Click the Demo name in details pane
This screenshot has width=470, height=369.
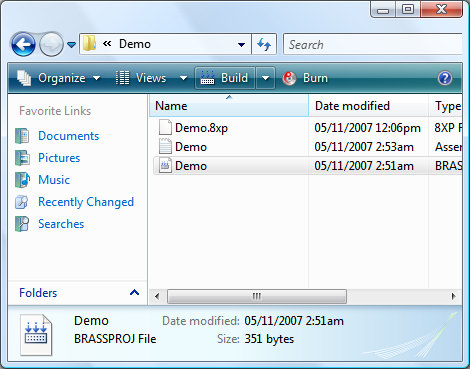pos(91,321)
